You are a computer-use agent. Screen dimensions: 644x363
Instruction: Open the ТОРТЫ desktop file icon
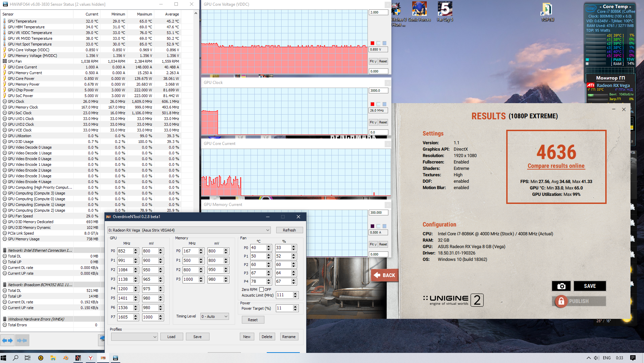(x=547, y=12)
